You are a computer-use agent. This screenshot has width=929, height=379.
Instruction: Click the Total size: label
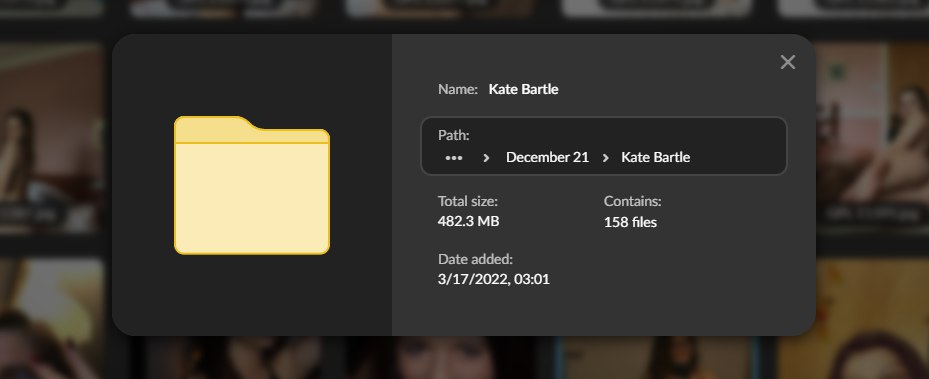(467, 201)
